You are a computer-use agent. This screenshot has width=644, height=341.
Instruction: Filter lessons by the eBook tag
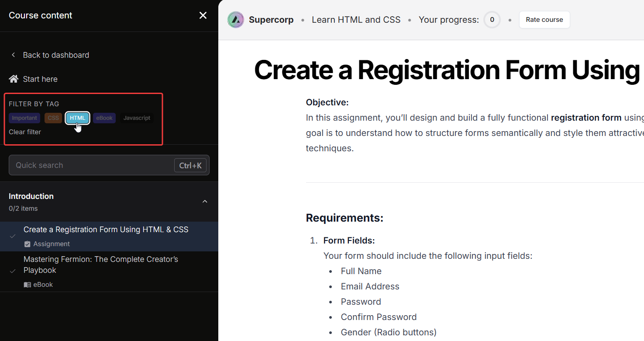point(104,118)
